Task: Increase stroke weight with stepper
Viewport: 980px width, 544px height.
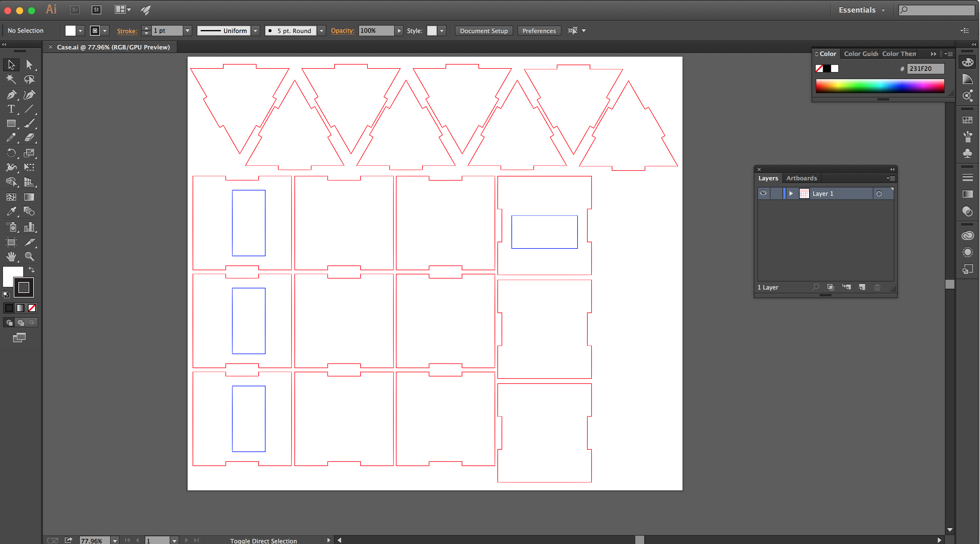Action: coord(146,28)
